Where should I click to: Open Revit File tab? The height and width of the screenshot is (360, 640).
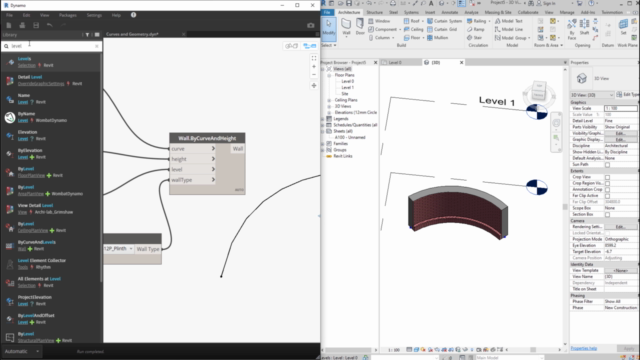(327, 13)
